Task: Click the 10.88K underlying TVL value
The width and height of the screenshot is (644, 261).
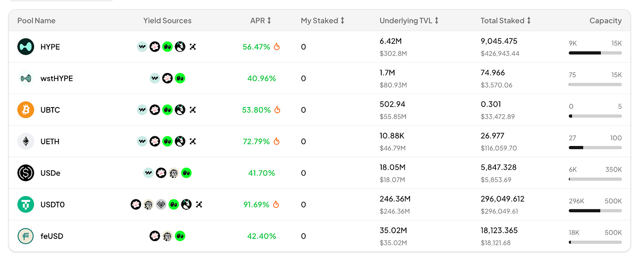Action: pyautogui.click(x=392, y=136)
